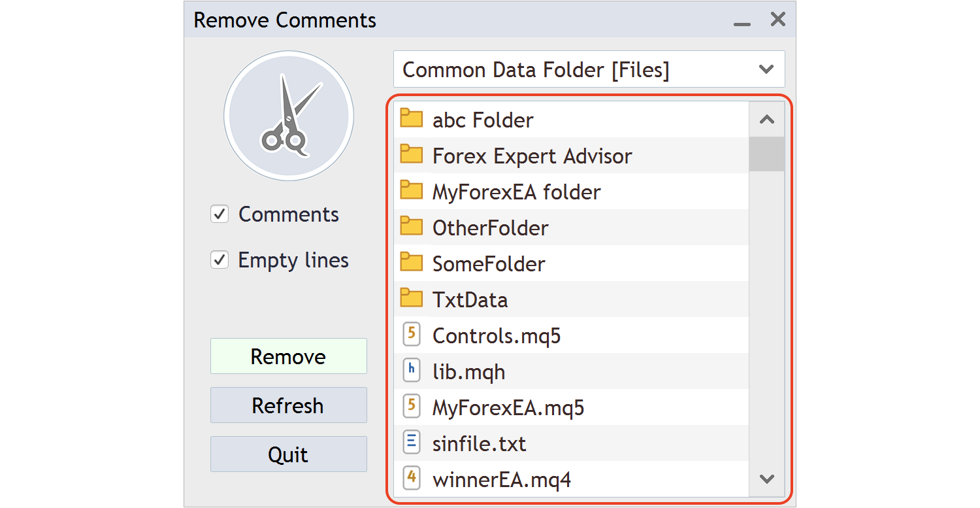The image size is (980, 508).
Task: Uncheck the Comments checkbox
Action: (220, 214)
